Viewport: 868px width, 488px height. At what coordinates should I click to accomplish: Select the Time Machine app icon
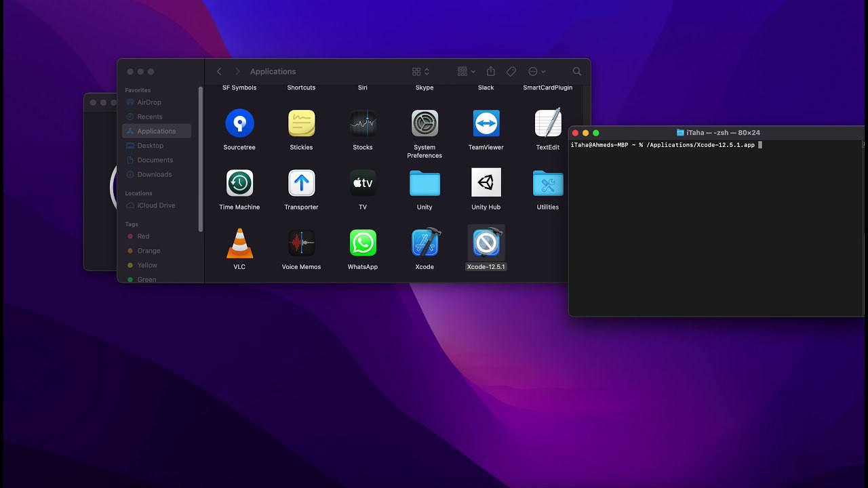[239, 183]
